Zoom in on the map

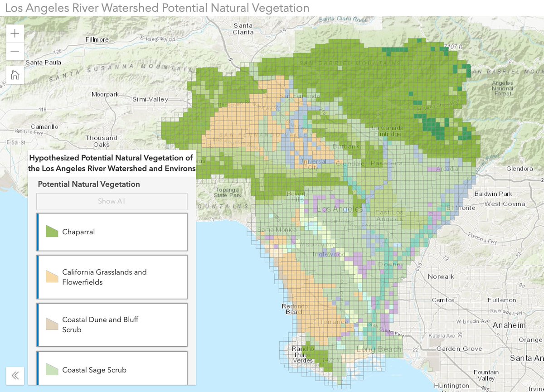pyautogui.click(x=15, y=33)
